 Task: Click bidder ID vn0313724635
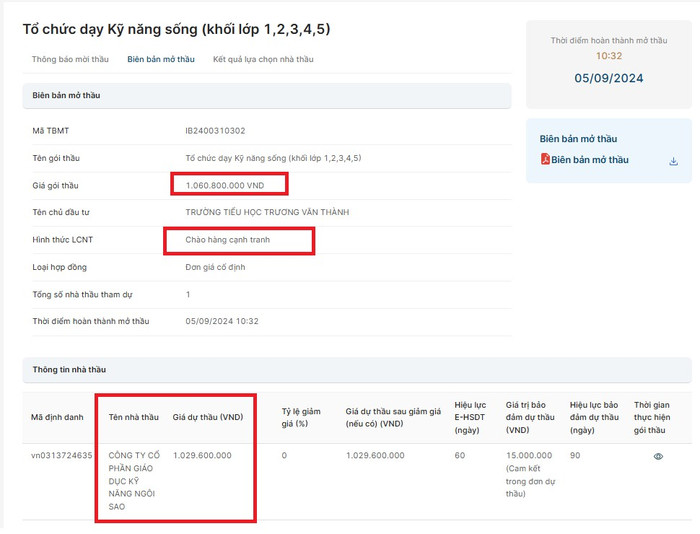62,456
